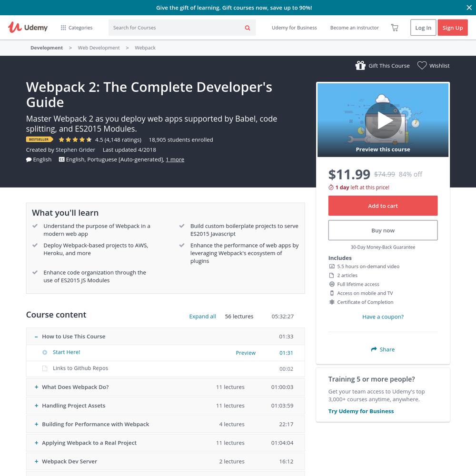
Task: Click Have a coupon? link
Action: [383, 317]
